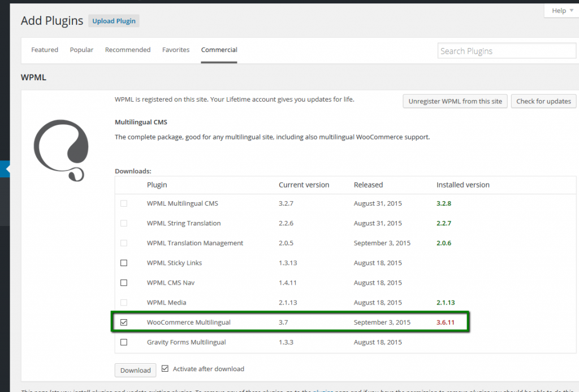Go to the Favorites tab
The image size is (579, 392).
[176, 50]
